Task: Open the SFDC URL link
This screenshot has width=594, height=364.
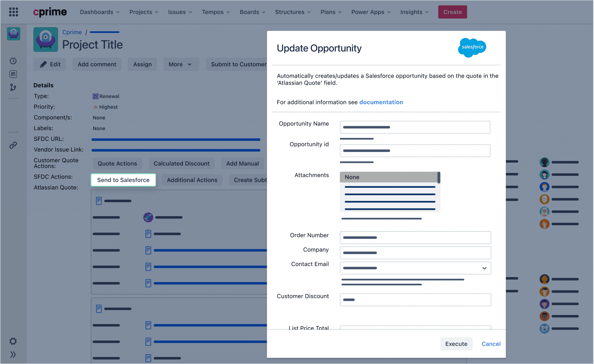Action: coord(176,139)
